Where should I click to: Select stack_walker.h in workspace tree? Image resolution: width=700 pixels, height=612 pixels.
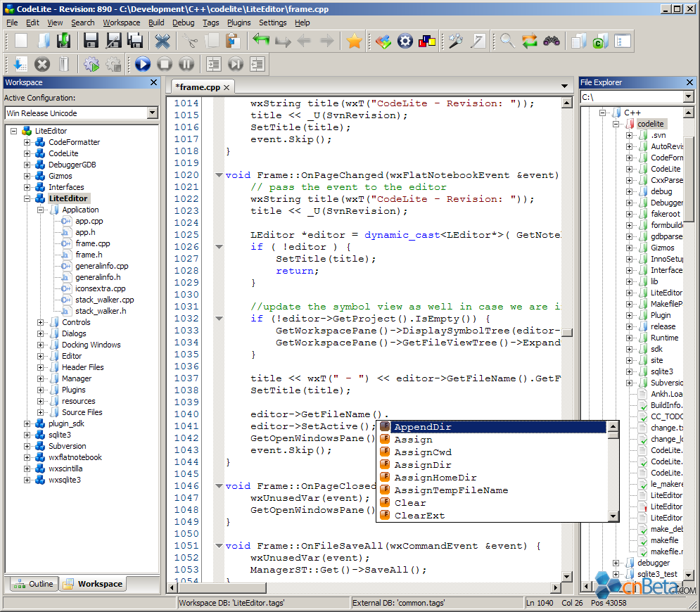[101, 311]
